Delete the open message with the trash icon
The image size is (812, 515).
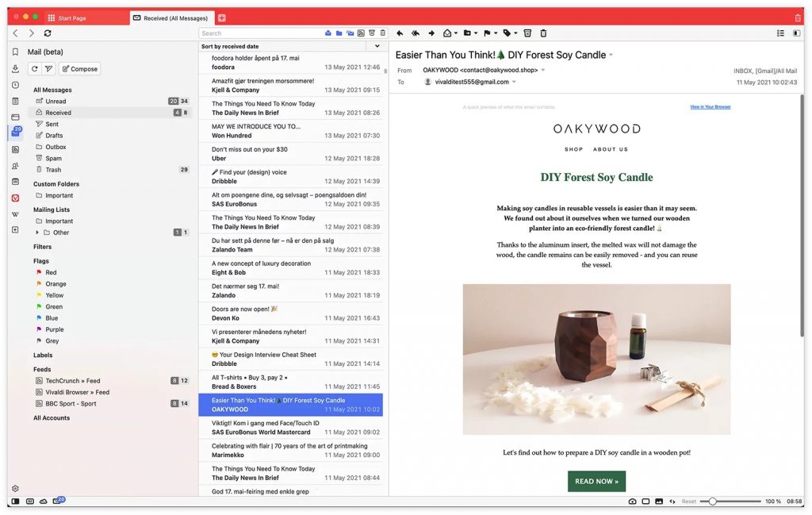pos(543,33)
